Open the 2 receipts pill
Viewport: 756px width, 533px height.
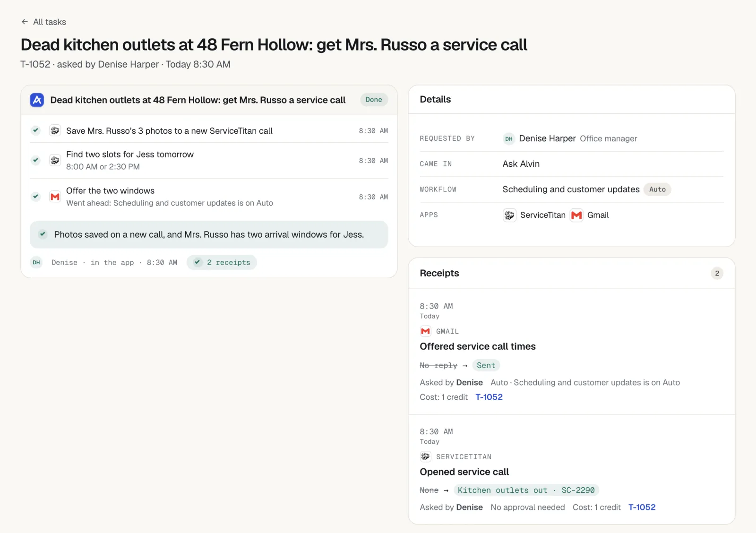(x=222, y=262)
